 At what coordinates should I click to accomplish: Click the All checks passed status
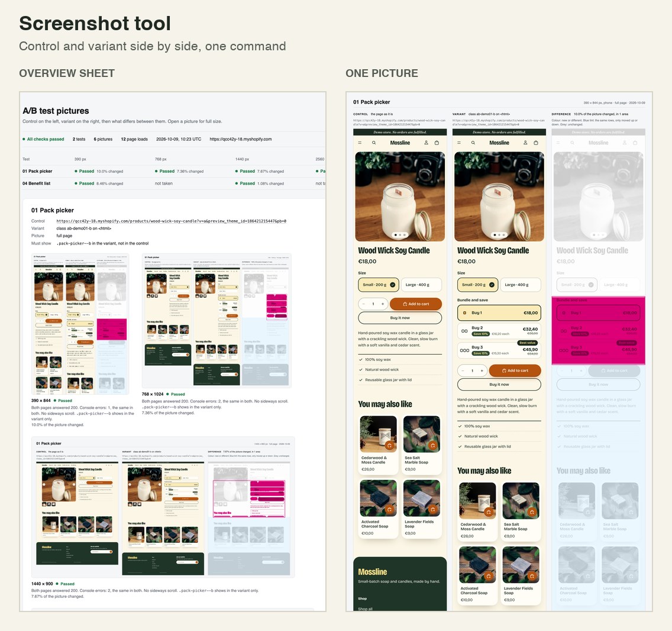pos(43,139)
